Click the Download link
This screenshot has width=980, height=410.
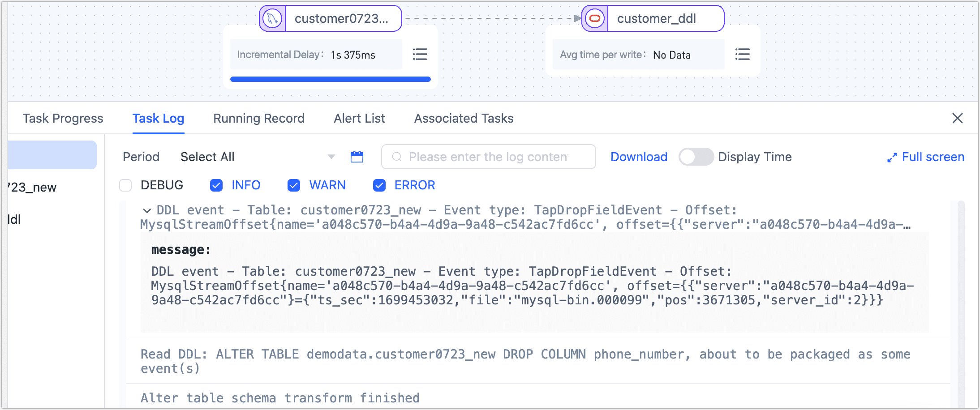[x=638, y=157]
